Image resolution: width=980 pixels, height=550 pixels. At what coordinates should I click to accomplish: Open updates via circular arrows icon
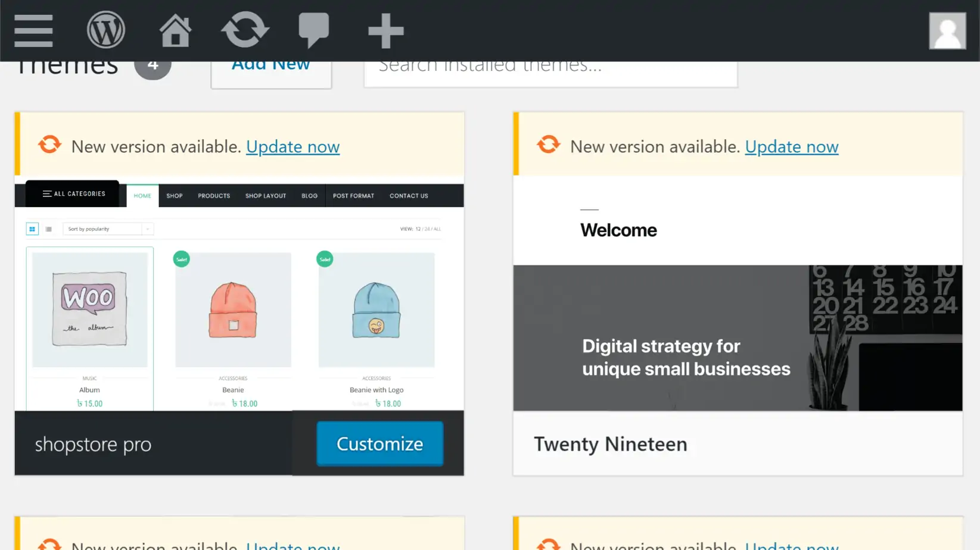(245, 30)
